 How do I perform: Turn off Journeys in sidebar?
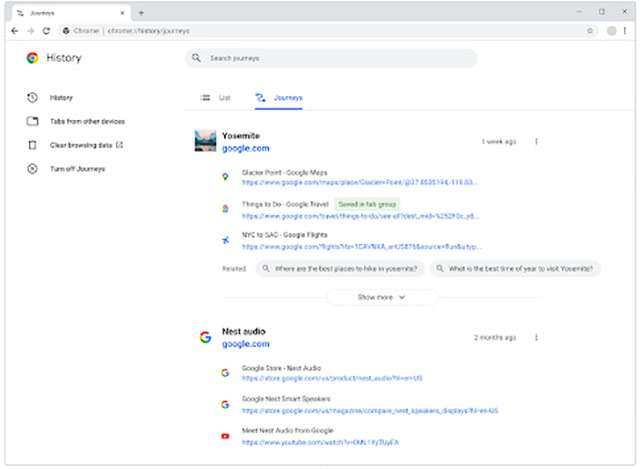coord(77,169)
